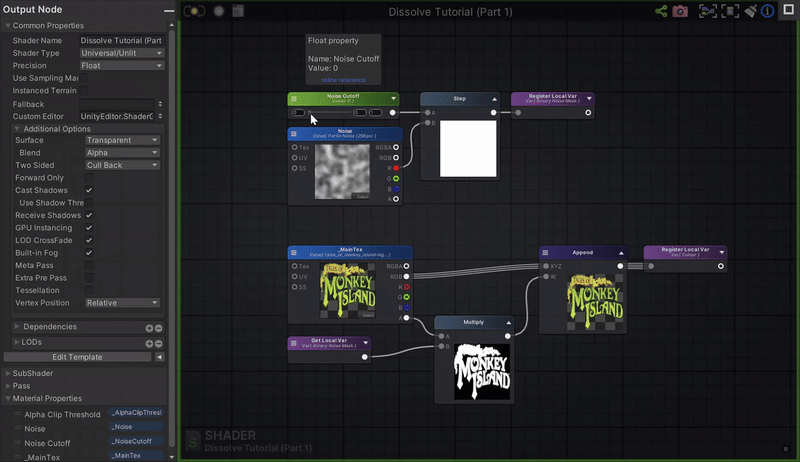This screenshot has width=800, height=462.
Task: Click arrow button next to Edit Template
Action: point(160,357)
